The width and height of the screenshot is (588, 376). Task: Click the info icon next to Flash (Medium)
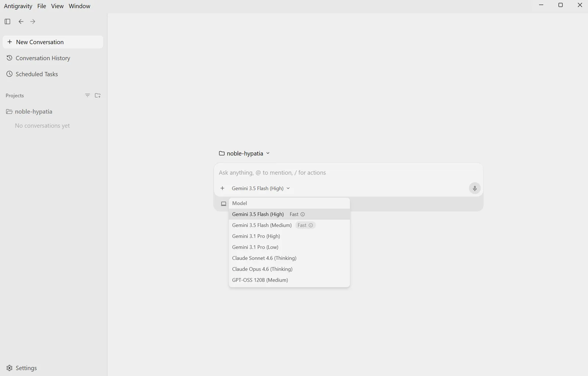coord(311,225)
